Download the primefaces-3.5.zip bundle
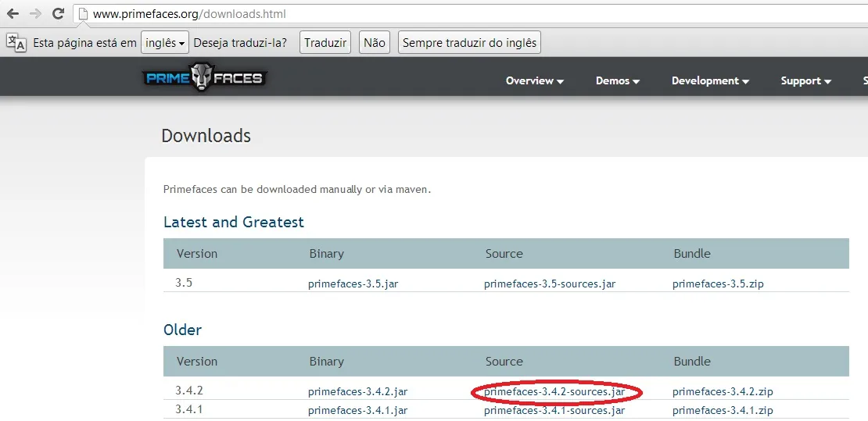The height and width of the screenshot is (421, 868). (718, 284)
